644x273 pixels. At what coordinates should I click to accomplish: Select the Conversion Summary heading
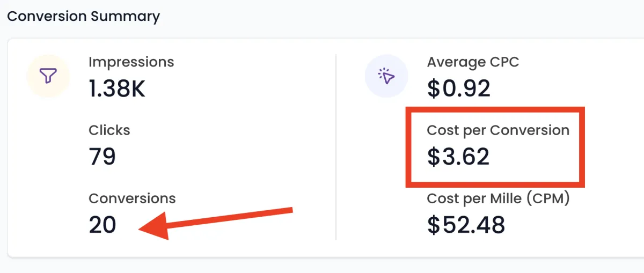pyautogui.click(x=83, y=16)
